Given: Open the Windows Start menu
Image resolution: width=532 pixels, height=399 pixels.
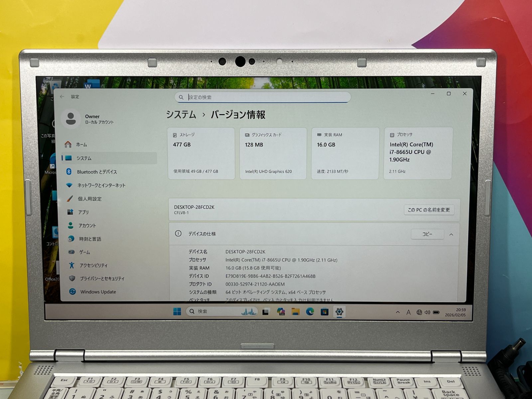Looking at the screenshot, I should point(177,312).
